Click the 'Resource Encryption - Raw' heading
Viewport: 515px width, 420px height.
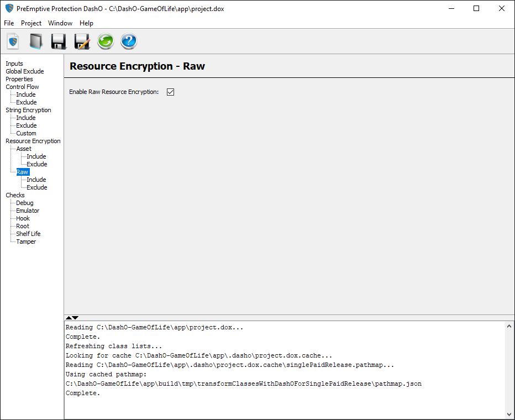coord(137,66)
